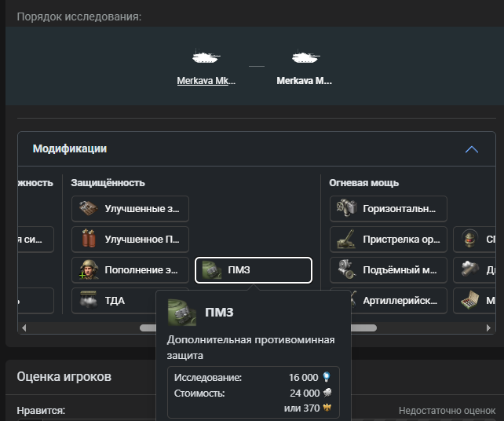Click the golden eagles currency icon
The image size is (504, 421).
pos(327,408)
